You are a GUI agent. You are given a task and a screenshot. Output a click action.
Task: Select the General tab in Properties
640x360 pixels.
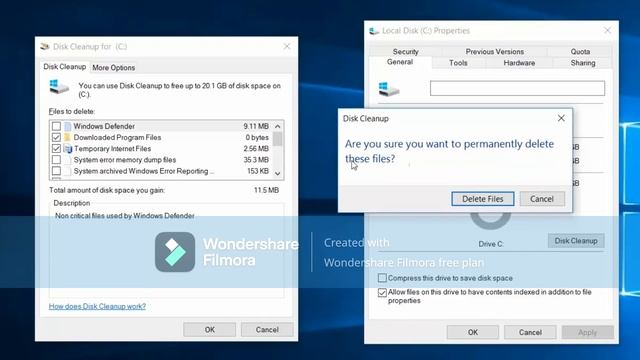[x=400, y=62]
